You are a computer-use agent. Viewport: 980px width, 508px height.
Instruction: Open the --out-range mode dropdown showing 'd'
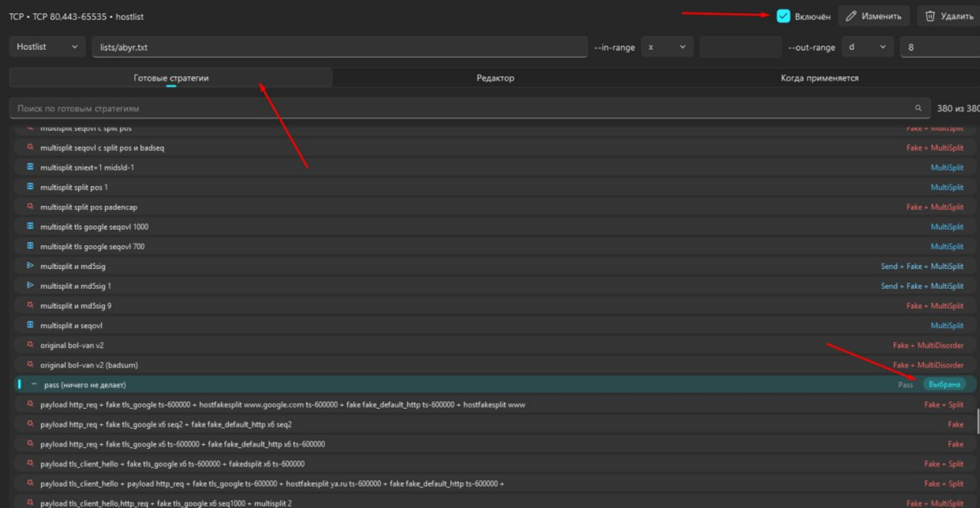pyautogui.click(x=867, y=47)
